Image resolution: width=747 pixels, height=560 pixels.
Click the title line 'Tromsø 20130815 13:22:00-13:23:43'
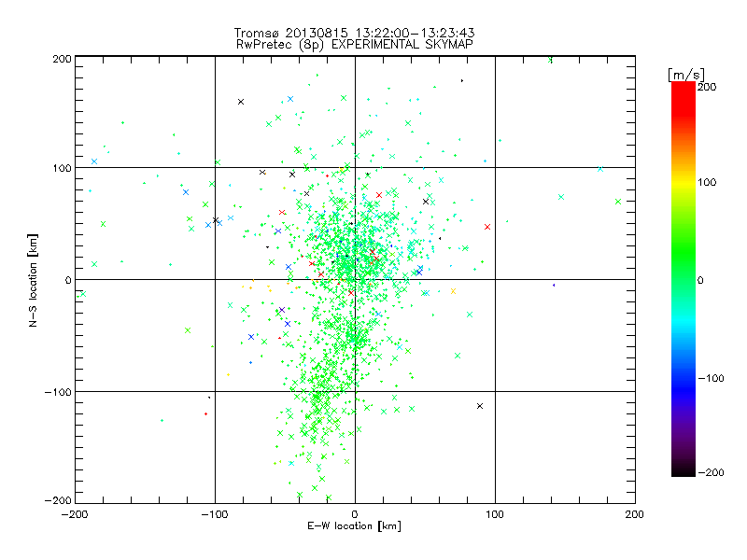tap(354, 33)
